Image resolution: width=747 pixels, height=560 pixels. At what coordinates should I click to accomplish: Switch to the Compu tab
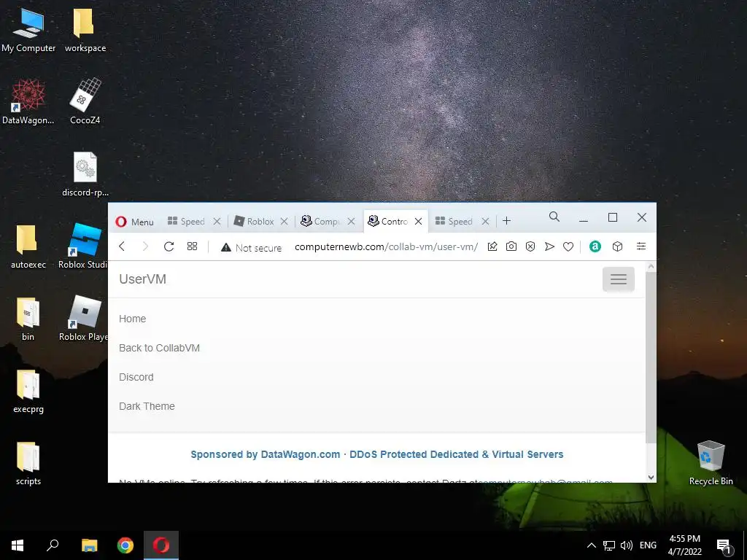pos(320,222)
